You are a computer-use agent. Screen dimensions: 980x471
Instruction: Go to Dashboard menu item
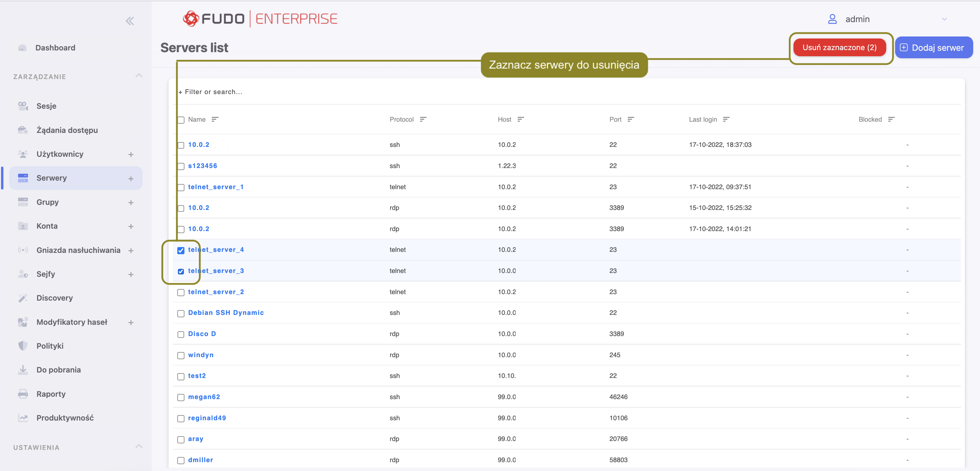(55, 48)
